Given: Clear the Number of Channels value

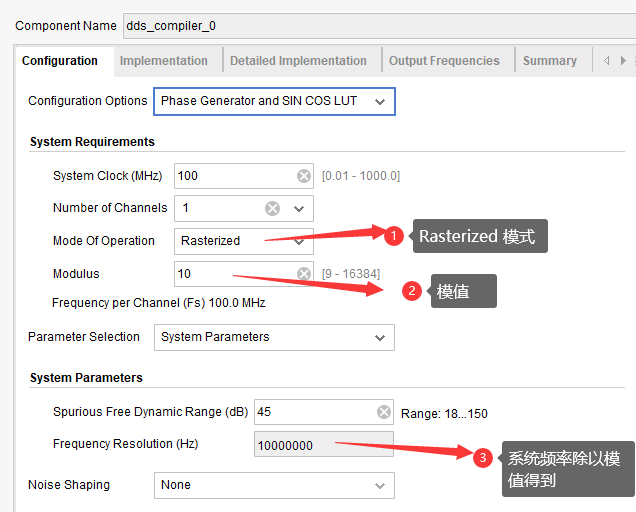Looking at the screenshot, I should [x=273, y=209].
